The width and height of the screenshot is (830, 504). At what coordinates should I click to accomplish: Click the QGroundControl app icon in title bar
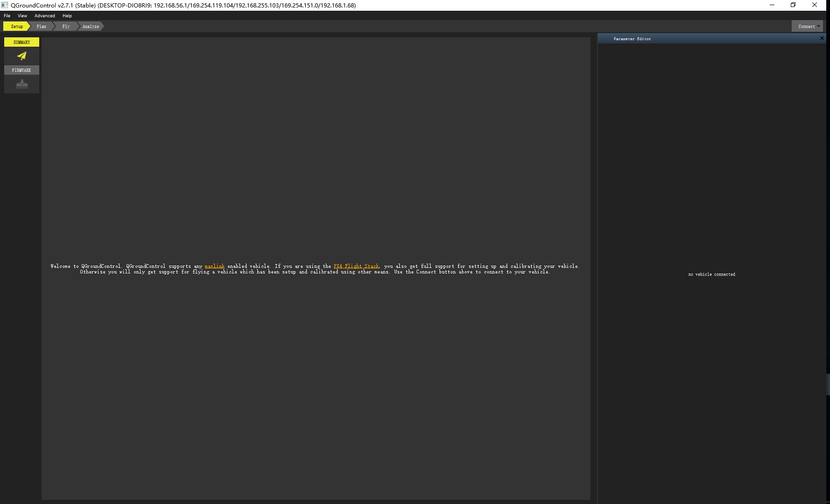pos(5,5)
